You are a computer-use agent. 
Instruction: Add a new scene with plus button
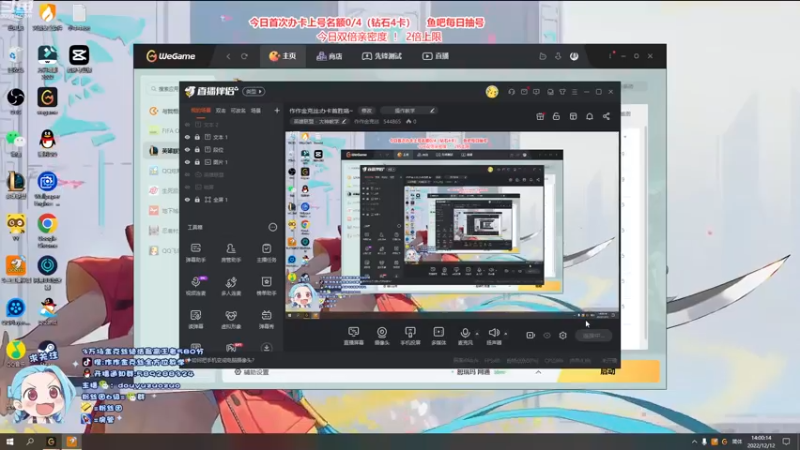pyautogui.click(x=277, y=110)
